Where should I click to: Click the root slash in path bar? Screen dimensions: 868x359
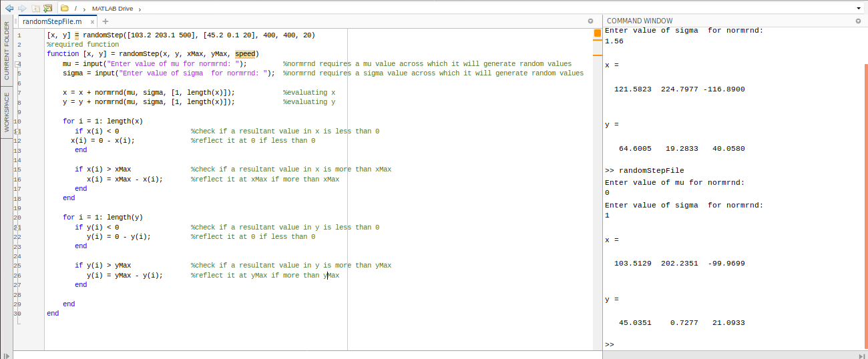tap(75, 9)
